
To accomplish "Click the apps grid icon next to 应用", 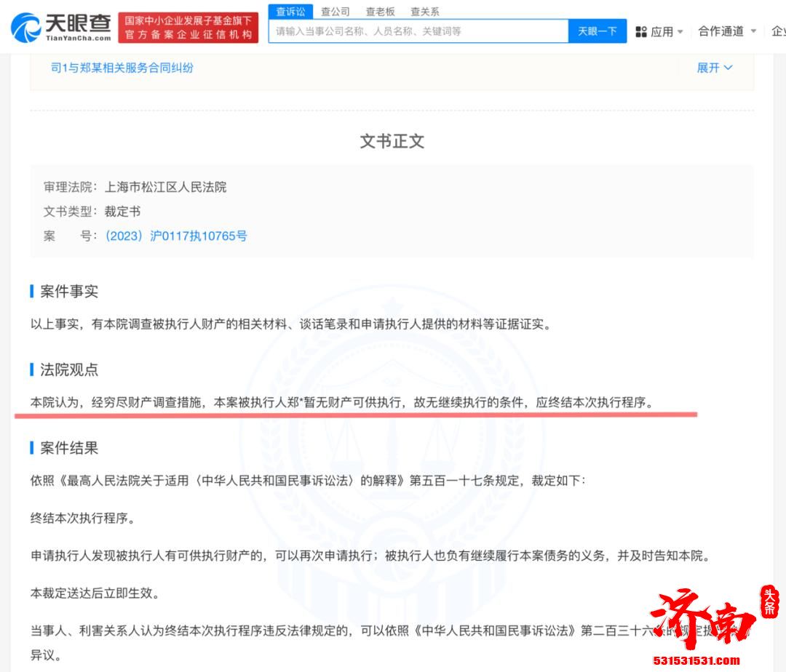I will point(640,31).
